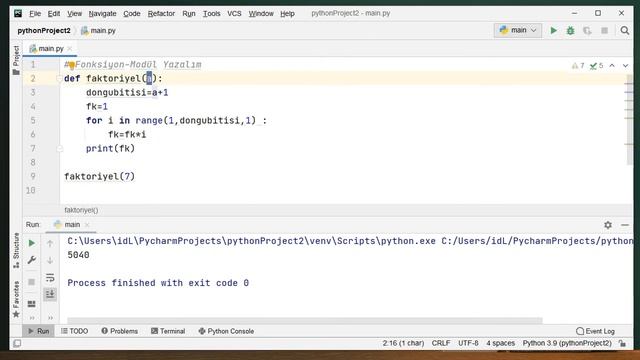Open the View menu

[x=74, y=13]
